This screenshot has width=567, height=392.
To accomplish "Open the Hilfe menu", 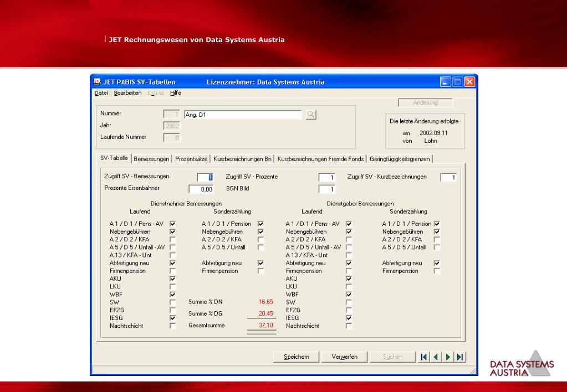I will point(176,93).
